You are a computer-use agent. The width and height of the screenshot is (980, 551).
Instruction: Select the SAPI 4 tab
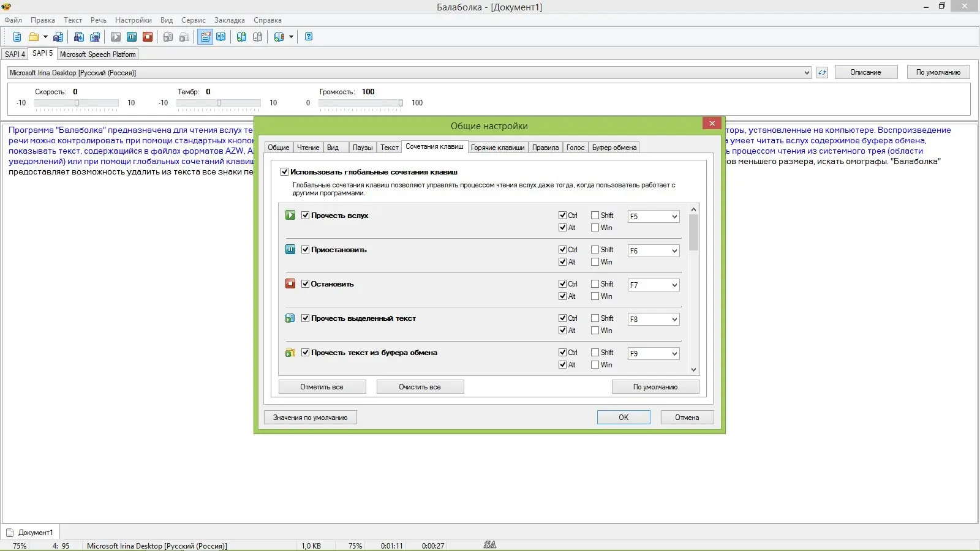click(15, 54)
